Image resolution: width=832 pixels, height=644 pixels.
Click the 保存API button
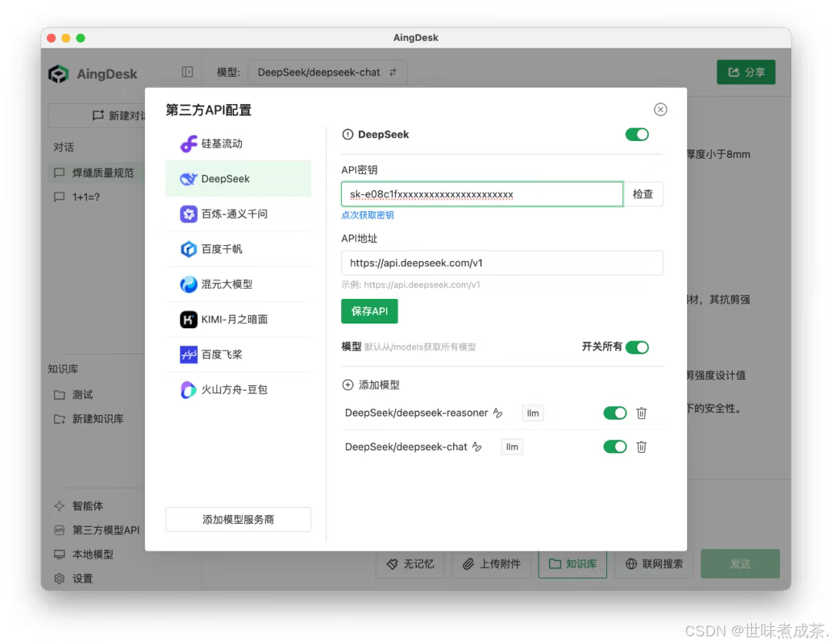coord(369,311)
